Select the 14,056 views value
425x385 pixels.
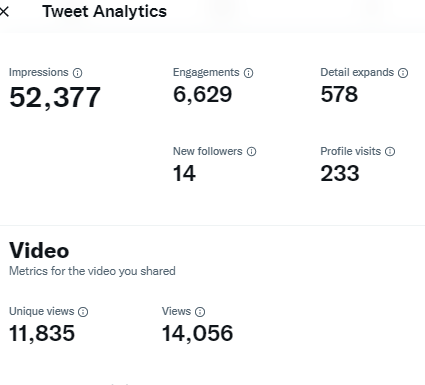(197, 333)
